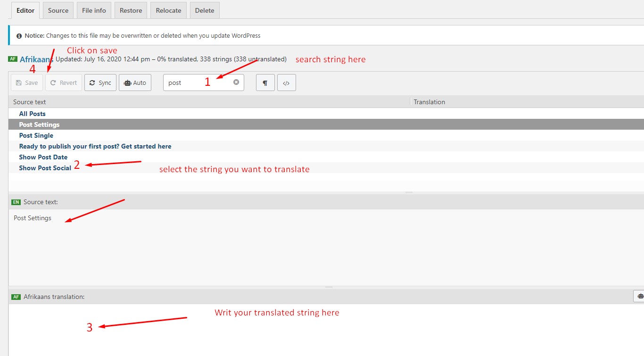Screen dimensions: 644x356
Task: Go to the Restore tab
Action: click(131, 10)
